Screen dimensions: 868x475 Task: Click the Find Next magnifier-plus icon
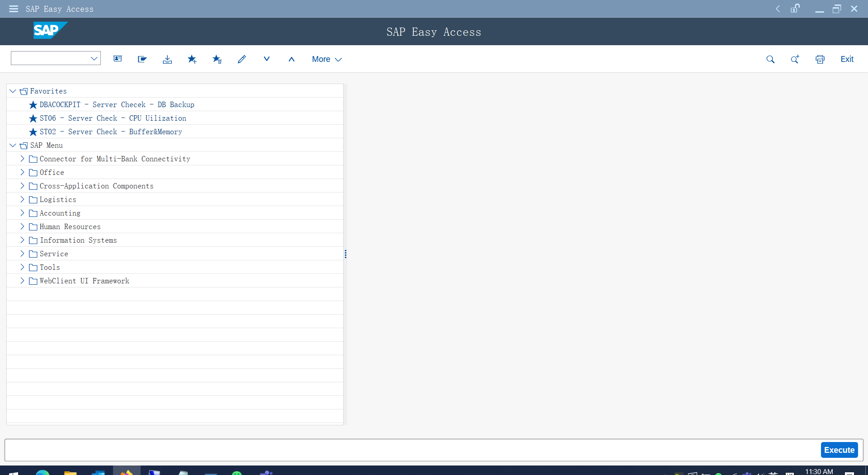[795, 59]
